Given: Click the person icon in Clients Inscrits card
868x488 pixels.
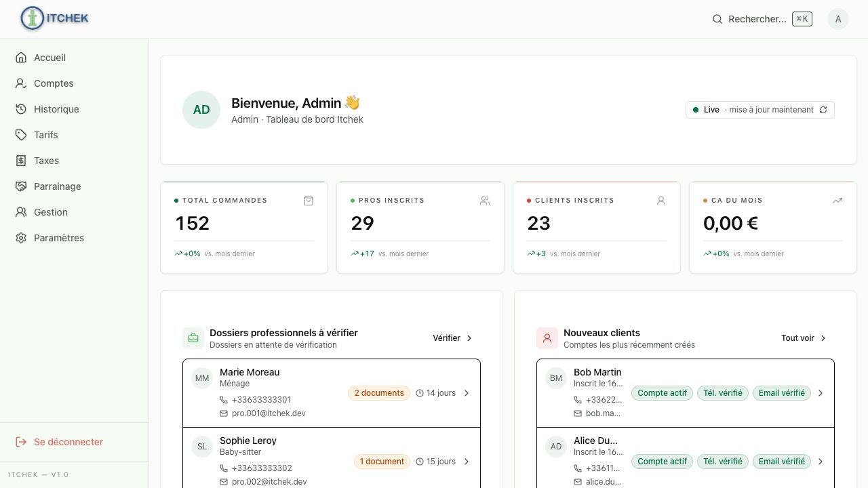Looking at the screenshot, I should pyautogui.click(x=661, y=201).
